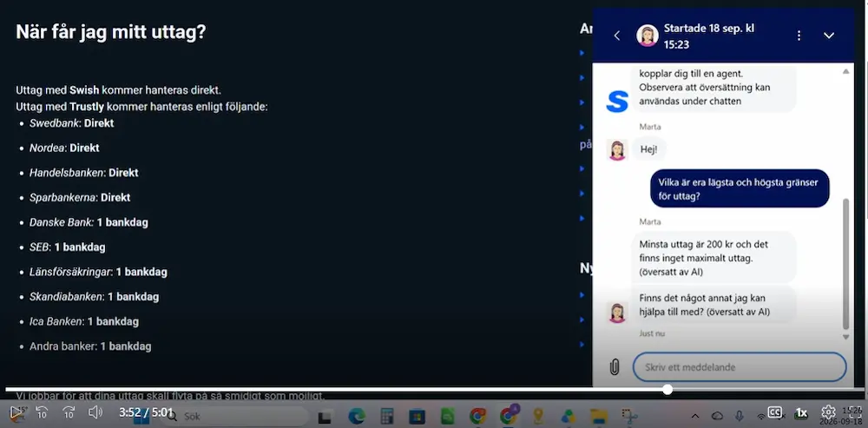This screenshot has height=428, width=868.
Task: Click the blue S bot logo in chat
Action: tap(617, 102)
